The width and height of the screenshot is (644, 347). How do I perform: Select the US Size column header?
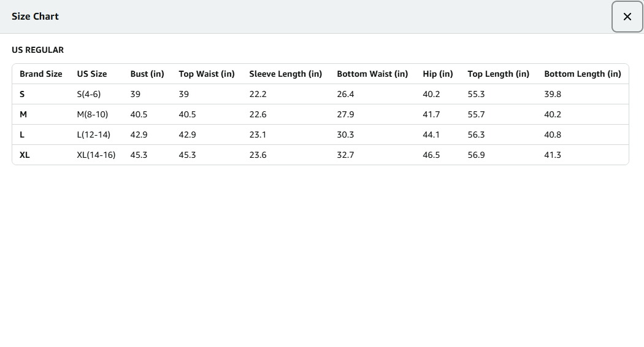coord(91,74)
